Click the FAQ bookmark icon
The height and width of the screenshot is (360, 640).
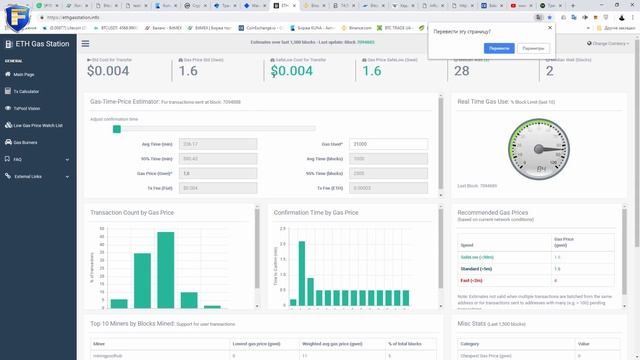coord(7,159)
